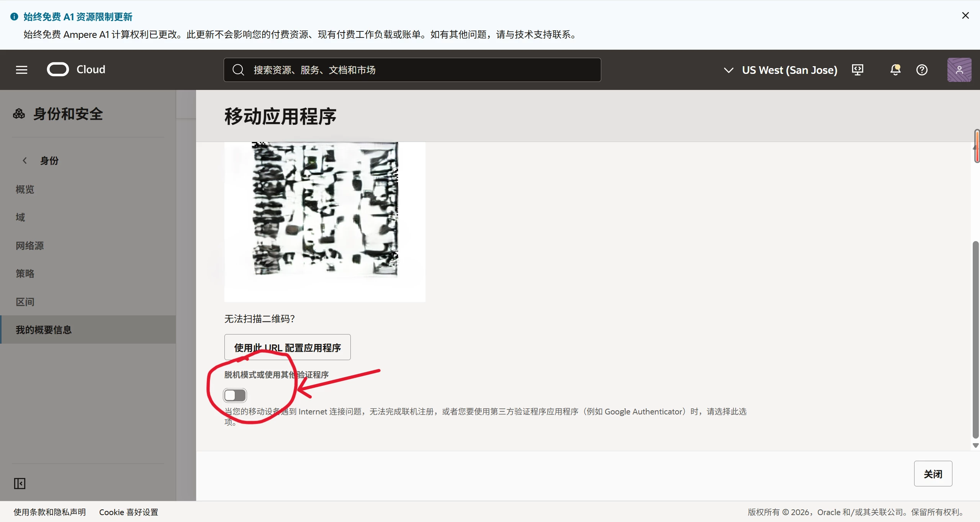
Task: Click the QR code image
Action: (325, 222)
